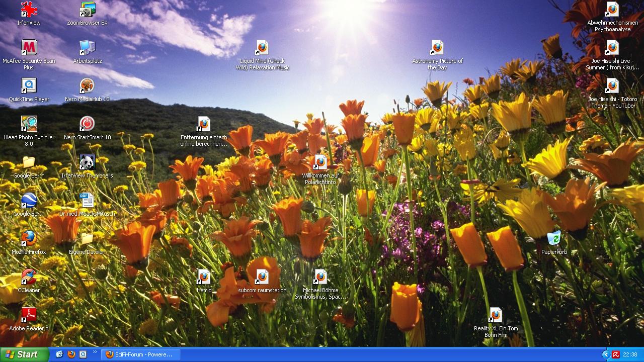644x362 pixels.
Task: Show hidden system tray icons arrow
Action: (606, 354)
